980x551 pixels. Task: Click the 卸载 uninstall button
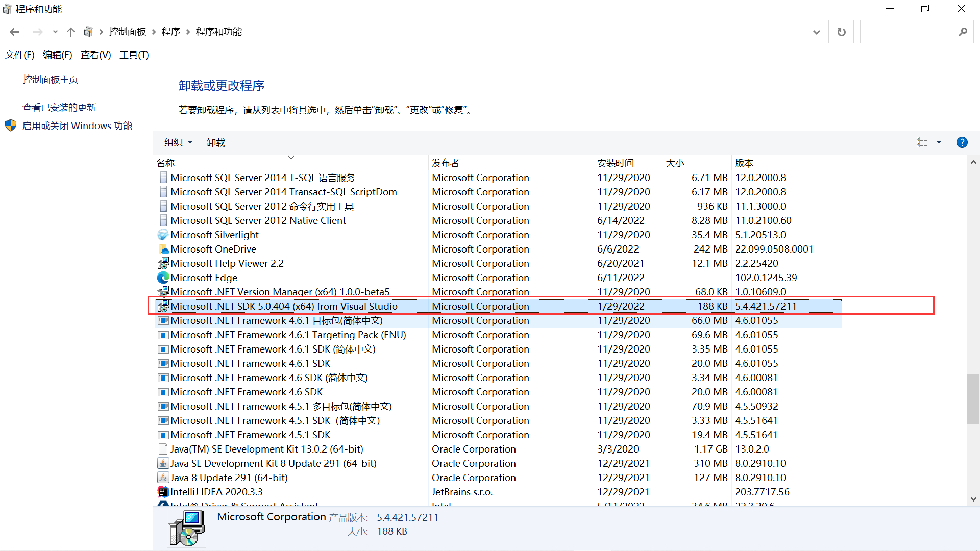point(215,142)
